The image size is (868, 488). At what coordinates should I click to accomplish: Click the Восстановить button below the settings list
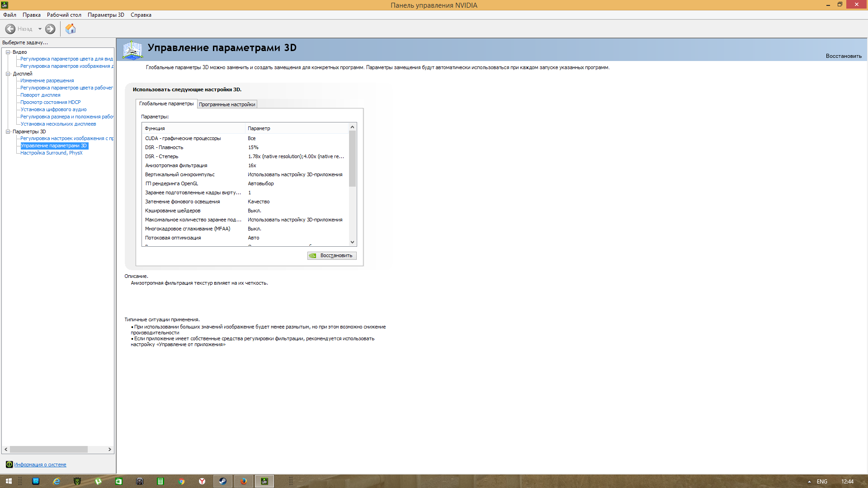(x=332, y=256)
